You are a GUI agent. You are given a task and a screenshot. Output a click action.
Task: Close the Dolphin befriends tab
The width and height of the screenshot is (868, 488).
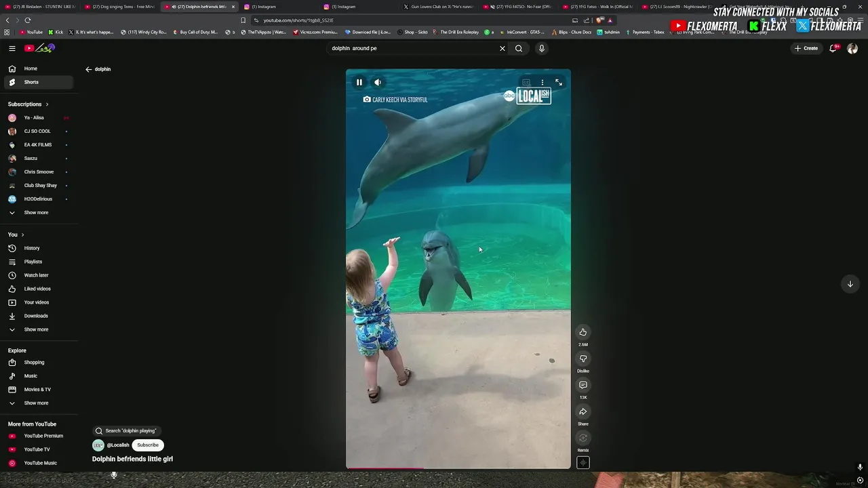(x=233, y=7)
